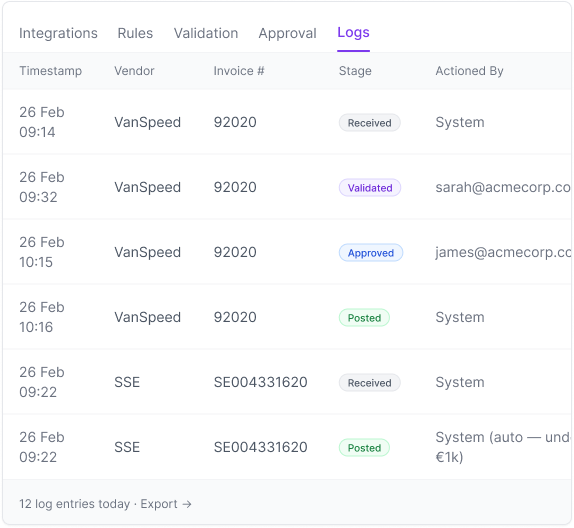Click the 26 Feb 10:16 timestamp

42,317
